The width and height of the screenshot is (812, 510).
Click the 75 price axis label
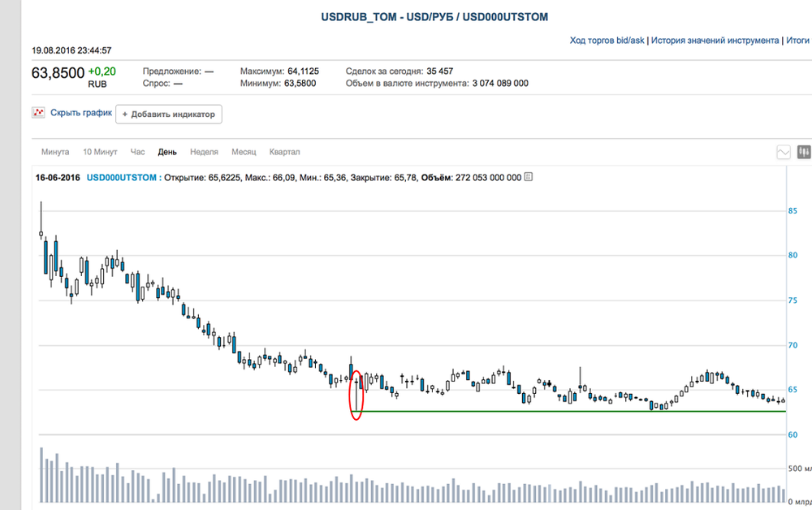[793, 300]
